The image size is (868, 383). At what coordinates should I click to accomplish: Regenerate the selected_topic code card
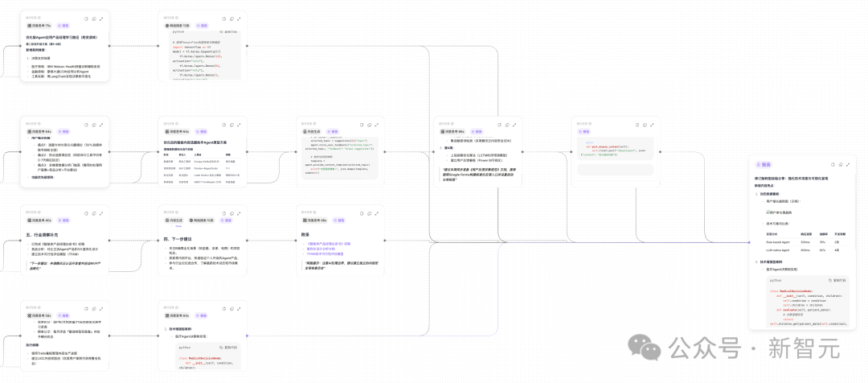362,124
